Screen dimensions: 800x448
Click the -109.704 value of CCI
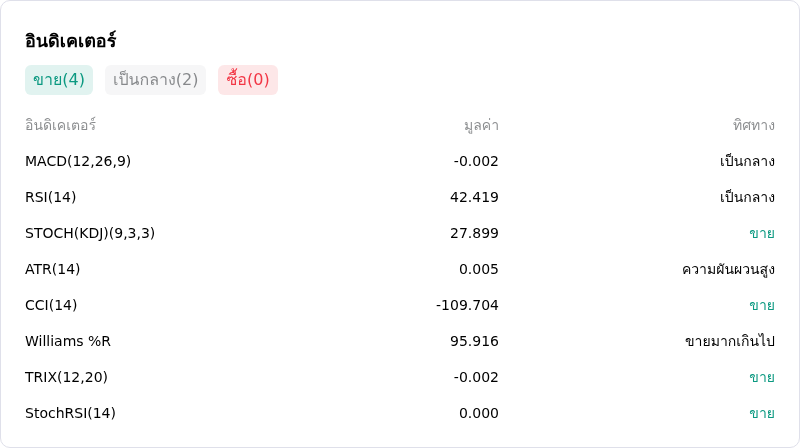click(467, 305)
